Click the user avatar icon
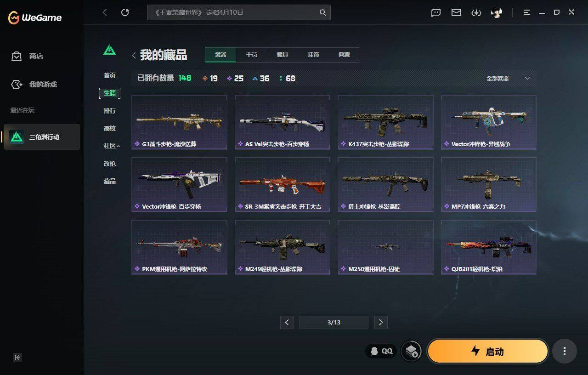588x375 pixels. (x=497, y=13)
